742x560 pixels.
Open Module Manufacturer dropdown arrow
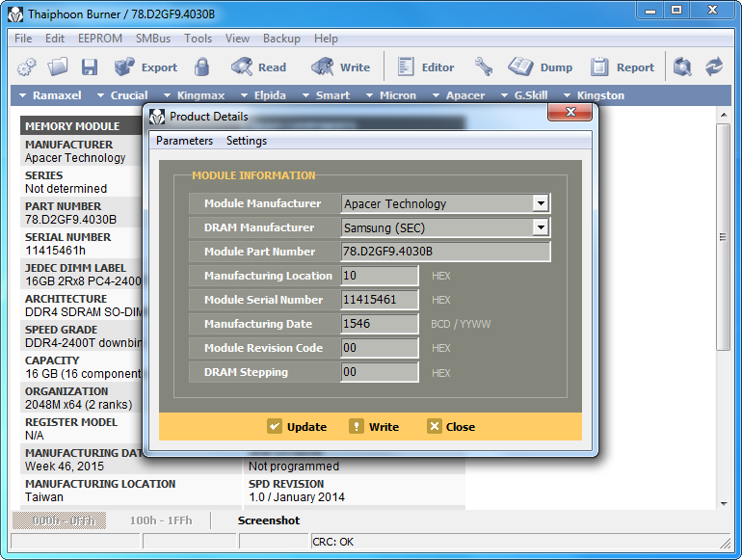541,203
